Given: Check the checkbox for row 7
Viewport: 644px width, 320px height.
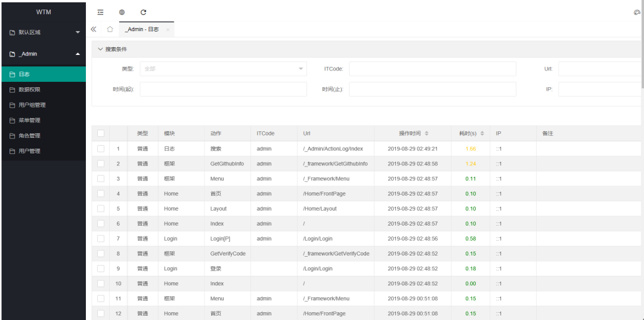Looking at the screenshot, I should pyautogui.click(x=101, y=239).
